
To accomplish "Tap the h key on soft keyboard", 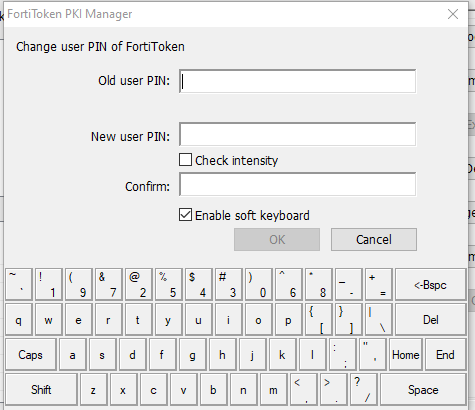I will 223,354.
